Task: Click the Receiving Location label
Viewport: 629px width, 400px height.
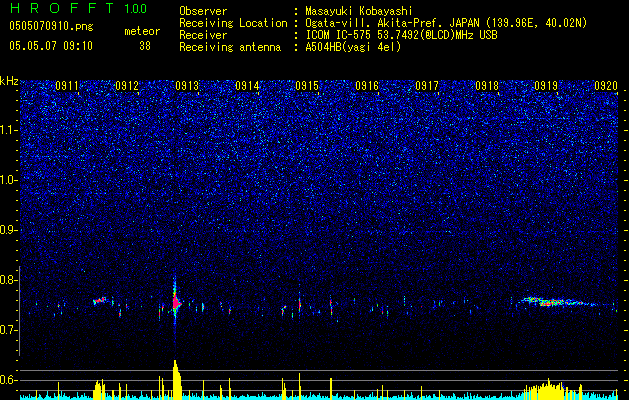Action: tap(233, 23)
